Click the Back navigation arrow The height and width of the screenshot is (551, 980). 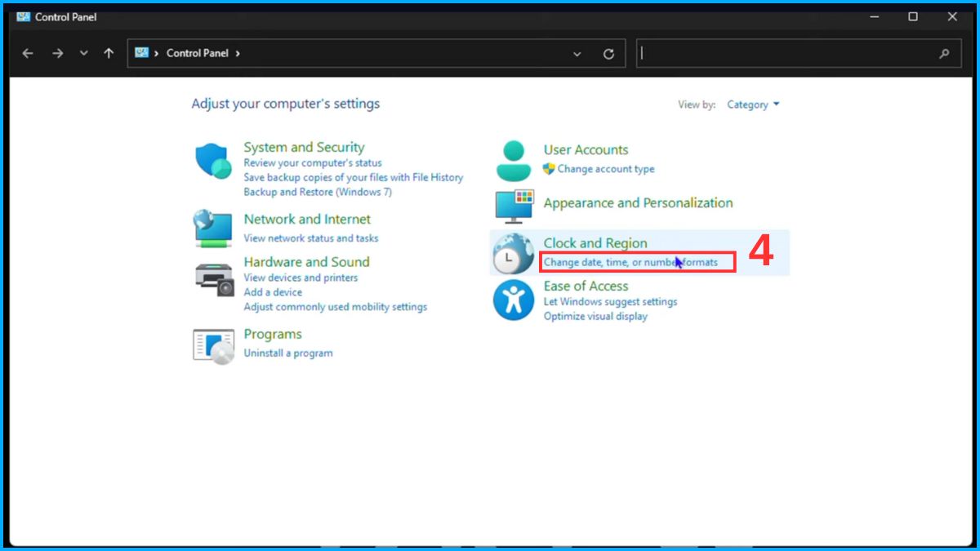[28, 53]
